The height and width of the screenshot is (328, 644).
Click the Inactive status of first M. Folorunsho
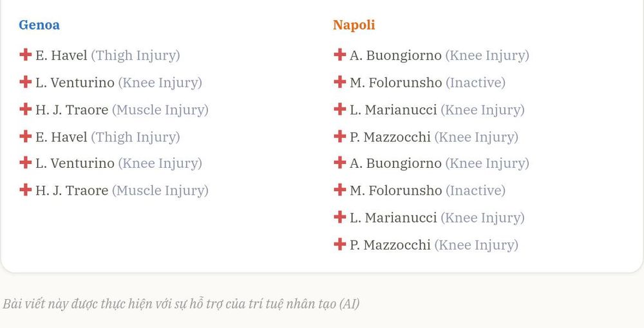(476, 83)
